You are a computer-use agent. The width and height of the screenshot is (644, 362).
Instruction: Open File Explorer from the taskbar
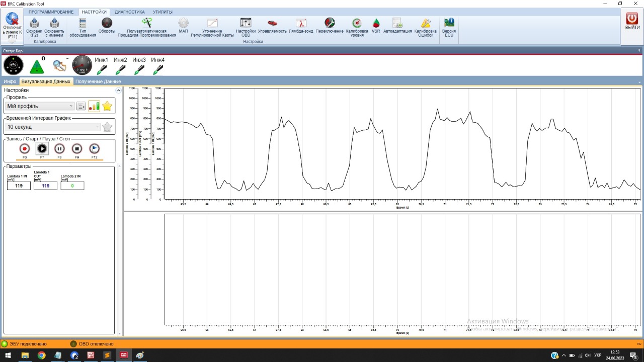coord(24,355)
